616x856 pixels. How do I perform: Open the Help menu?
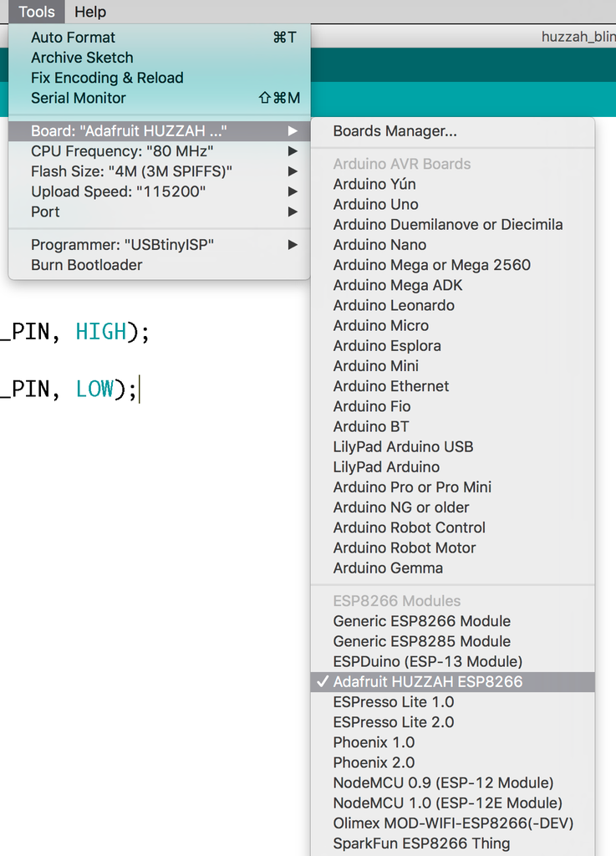coord(90,12)
